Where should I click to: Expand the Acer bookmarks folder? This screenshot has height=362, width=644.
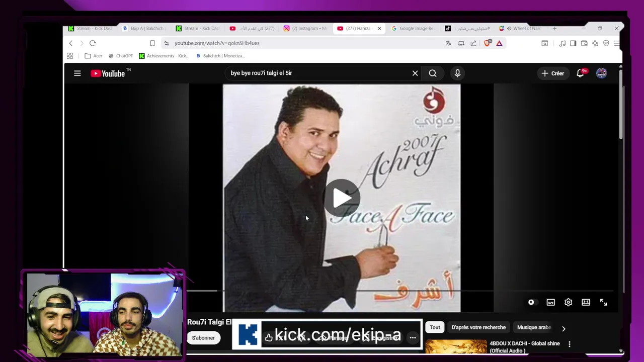[94, 56]
